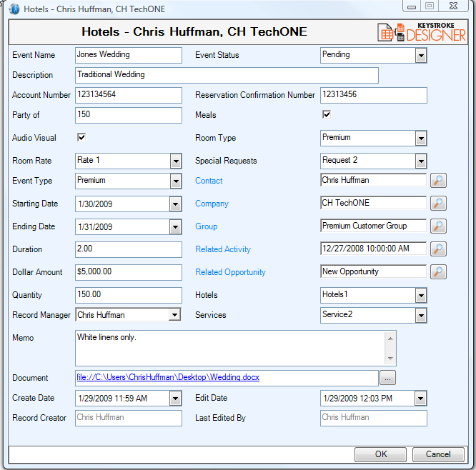Close the Hotels window
Image resolution: width=476 pixels, height=470 pixels.
454,6
